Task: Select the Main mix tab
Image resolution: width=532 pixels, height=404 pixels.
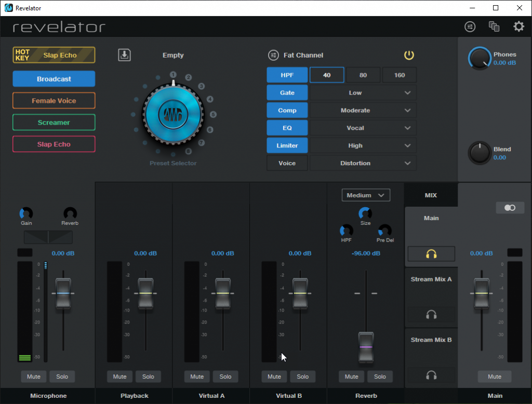Action: [x=431, y=218]
